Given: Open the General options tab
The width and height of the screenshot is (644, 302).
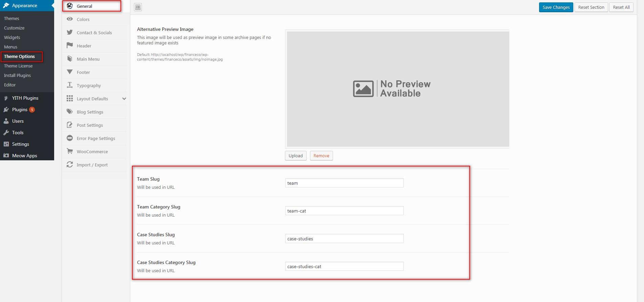Looking at the screenshot, I should [x=92, y=6].
